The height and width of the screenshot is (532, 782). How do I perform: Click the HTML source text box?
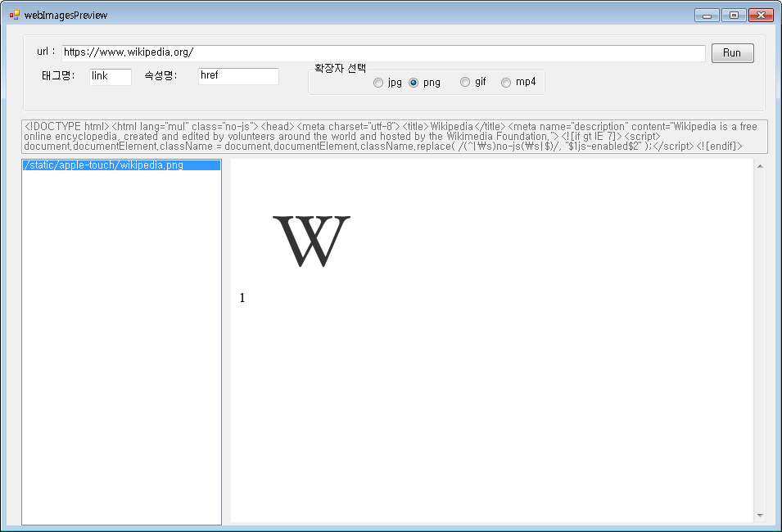[x=394, y=136]
